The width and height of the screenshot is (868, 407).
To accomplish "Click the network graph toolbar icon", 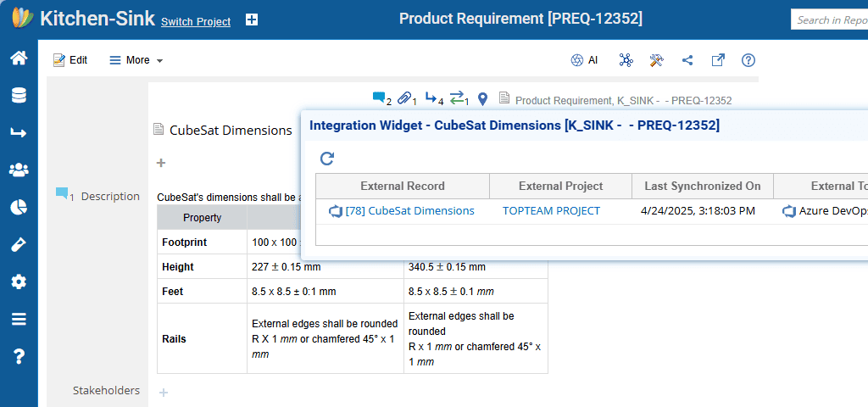I will [626, 60].
